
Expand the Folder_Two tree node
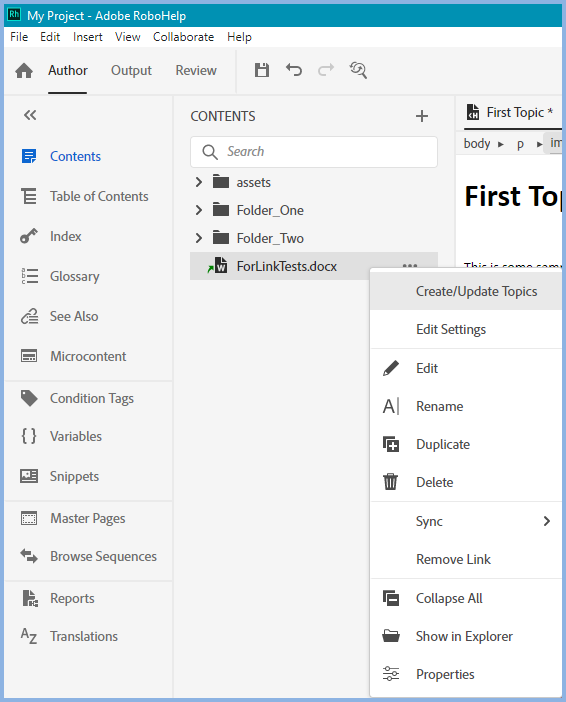(199, 238)
